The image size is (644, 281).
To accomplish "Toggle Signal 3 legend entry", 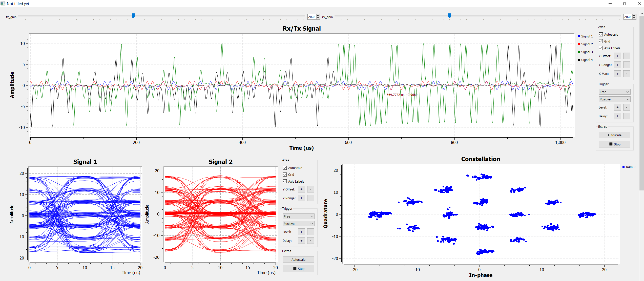I will point(585,52).
